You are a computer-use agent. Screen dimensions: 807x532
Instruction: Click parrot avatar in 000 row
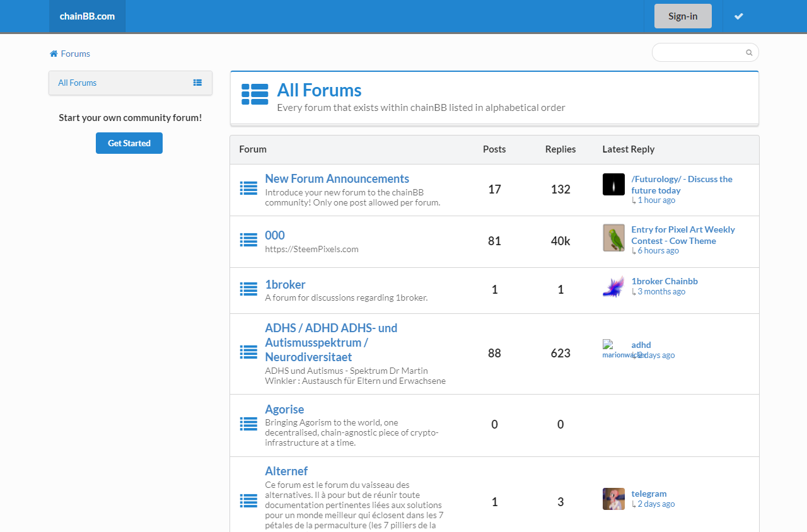click(613, 238)
